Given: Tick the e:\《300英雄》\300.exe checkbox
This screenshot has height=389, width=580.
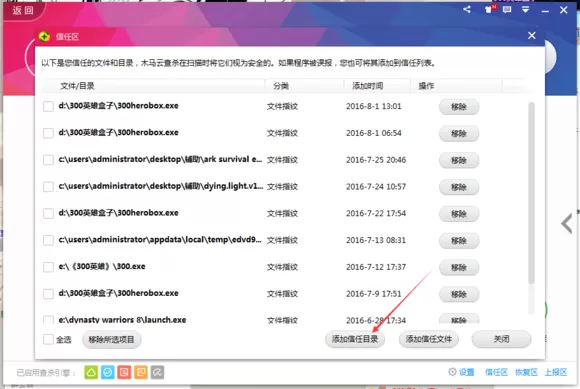Looking at the screenshot, I should pyautogui.click(x=48, y=267).
